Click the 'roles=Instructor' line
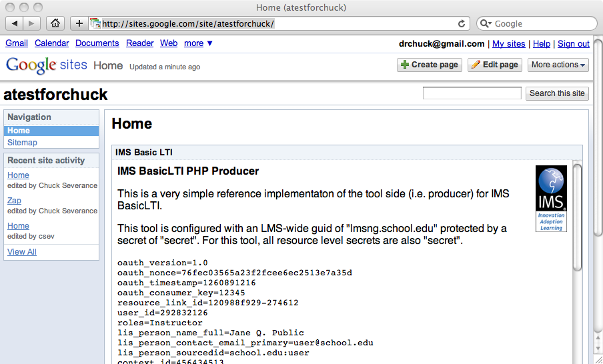 [x=160, y=323]
